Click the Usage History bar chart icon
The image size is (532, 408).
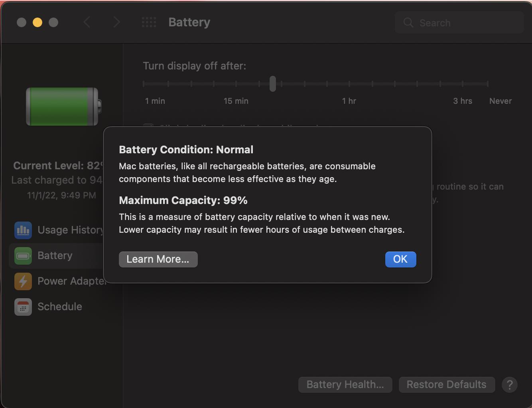point(23,230)
